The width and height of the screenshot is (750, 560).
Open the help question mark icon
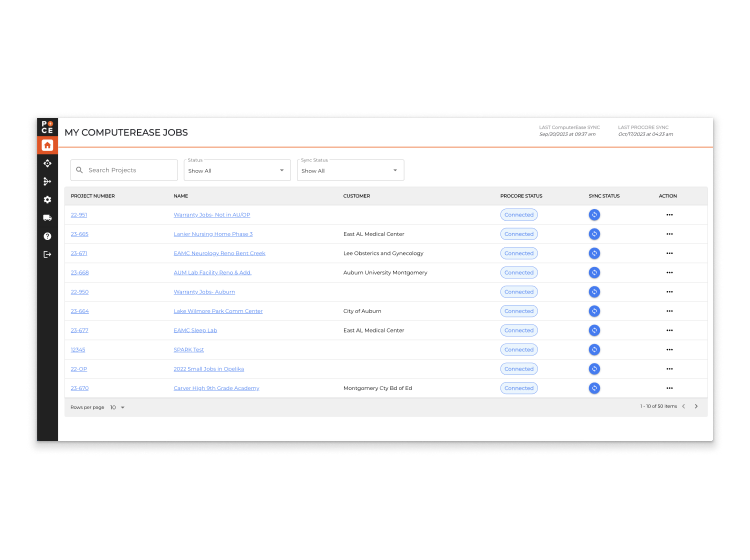coord(47,236)
